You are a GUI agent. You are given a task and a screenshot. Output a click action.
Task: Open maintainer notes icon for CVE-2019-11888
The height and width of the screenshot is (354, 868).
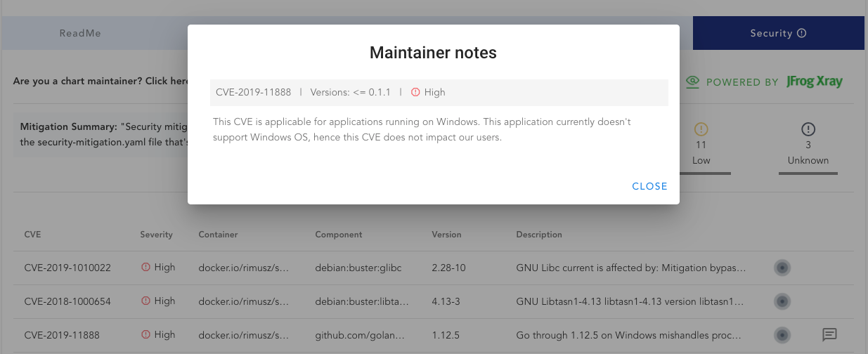829,335
